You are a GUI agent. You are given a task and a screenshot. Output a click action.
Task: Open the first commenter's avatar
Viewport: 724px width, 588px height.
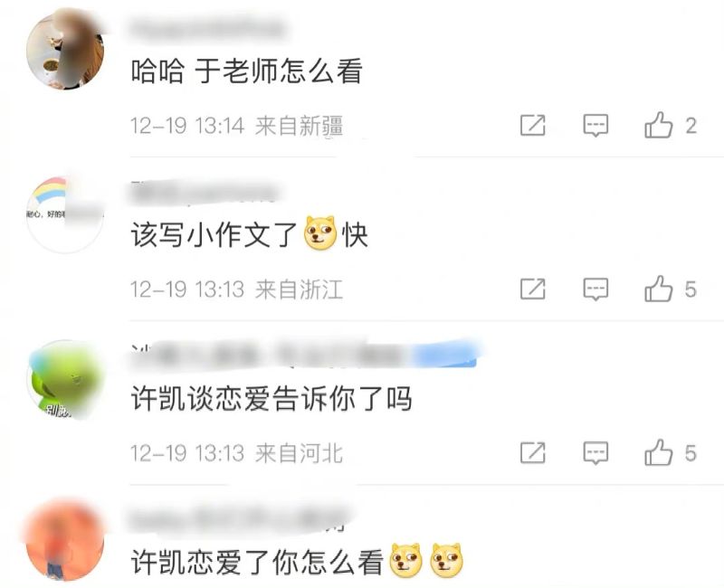tap(65, 51)
